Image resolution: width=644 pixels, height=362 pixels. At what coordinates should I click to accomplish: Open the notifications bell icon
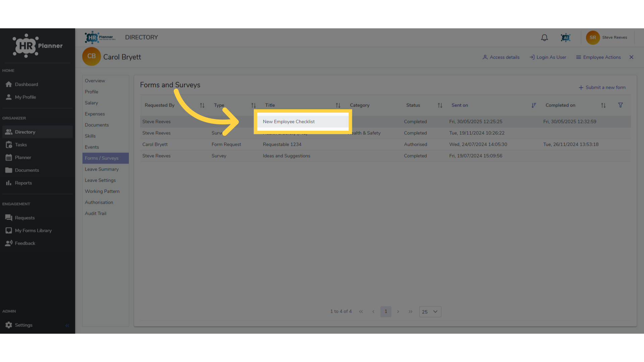544,38
